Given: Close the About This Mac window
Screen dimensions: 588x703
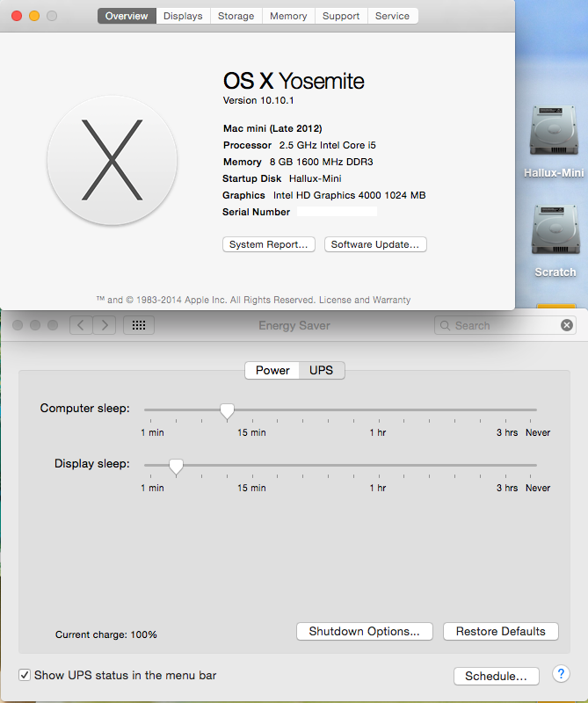Looking at the screenshot, I should [x=17, y=16].
